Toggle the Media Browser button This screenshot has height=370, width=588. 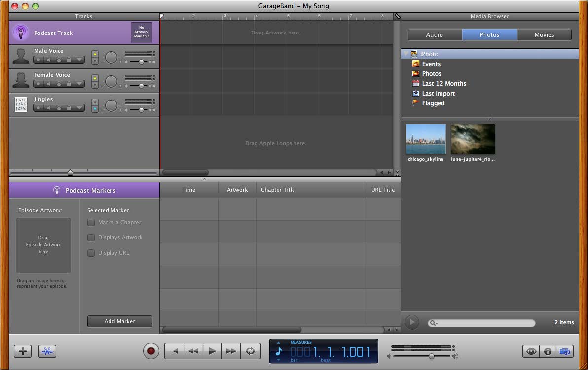[564, 351]
